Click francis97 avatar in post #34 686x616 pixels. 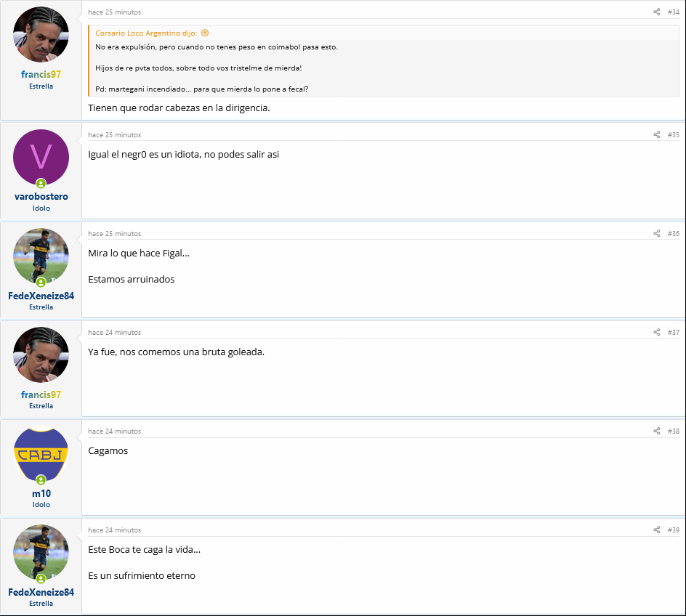(x=41, y=34)
